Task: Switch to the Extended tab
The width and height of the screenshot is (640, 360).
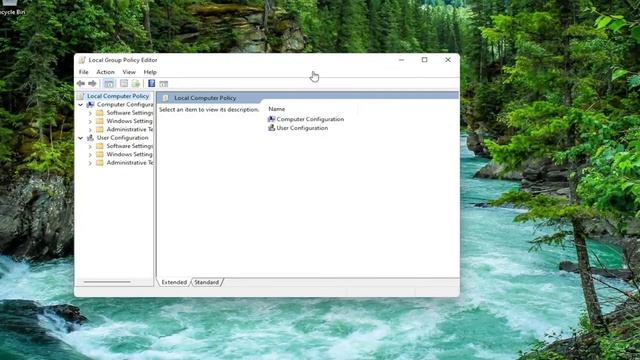Action: (x=174, y=282)
